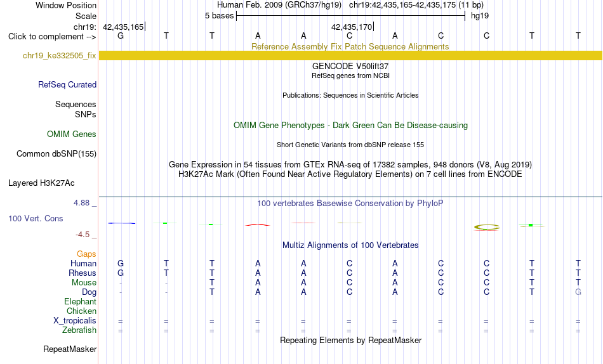
Task: Select the Sequences track label
Action: tap(76, 104)
